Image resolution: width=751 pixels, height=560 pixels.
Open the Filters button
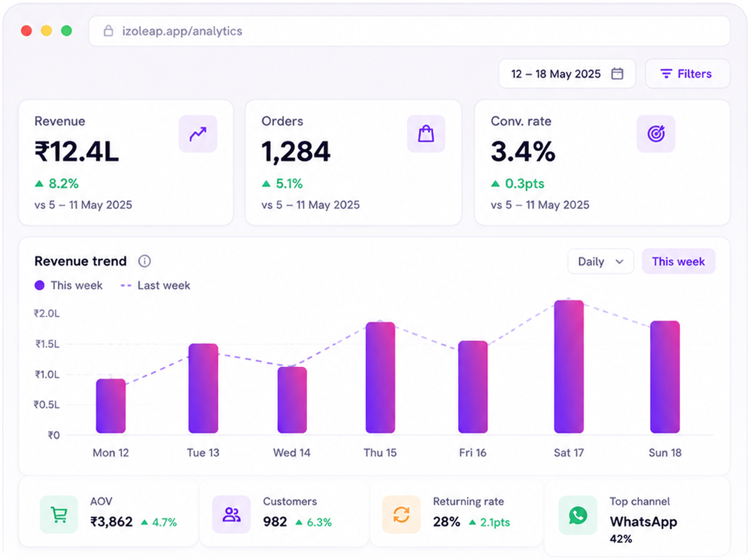point(687,74)
